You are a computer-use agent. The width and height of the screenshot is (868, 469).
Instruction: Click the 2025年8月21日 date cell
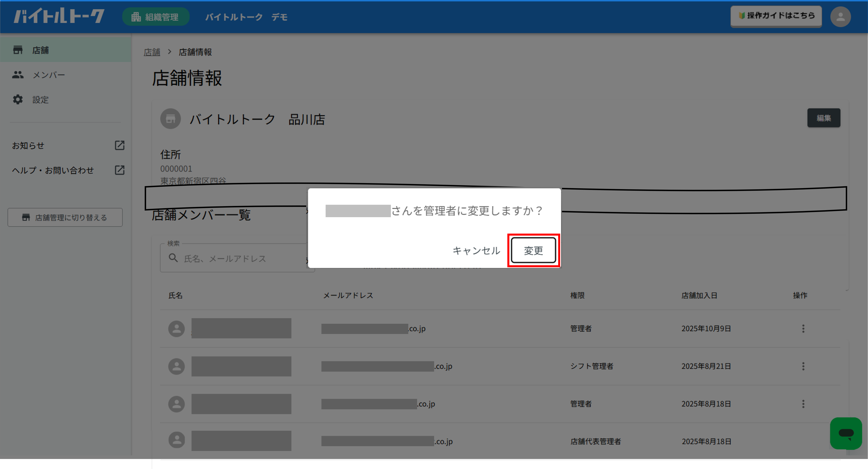point(706,366)
